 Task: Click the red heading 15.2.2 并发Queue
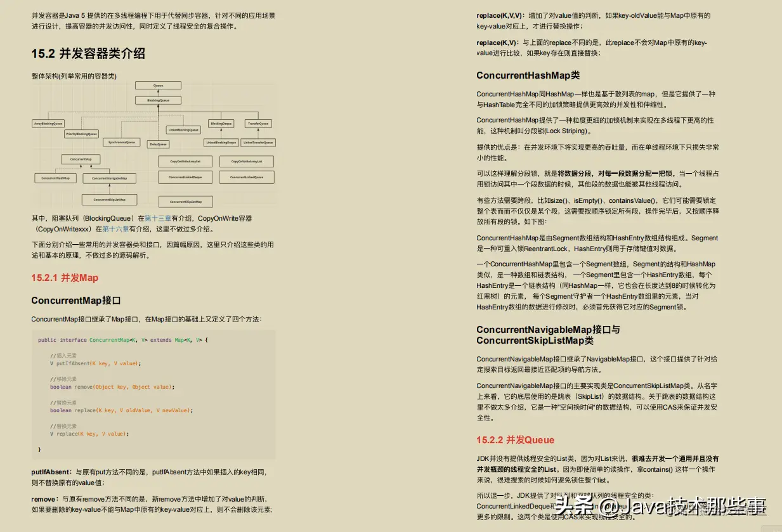point(516,440)
